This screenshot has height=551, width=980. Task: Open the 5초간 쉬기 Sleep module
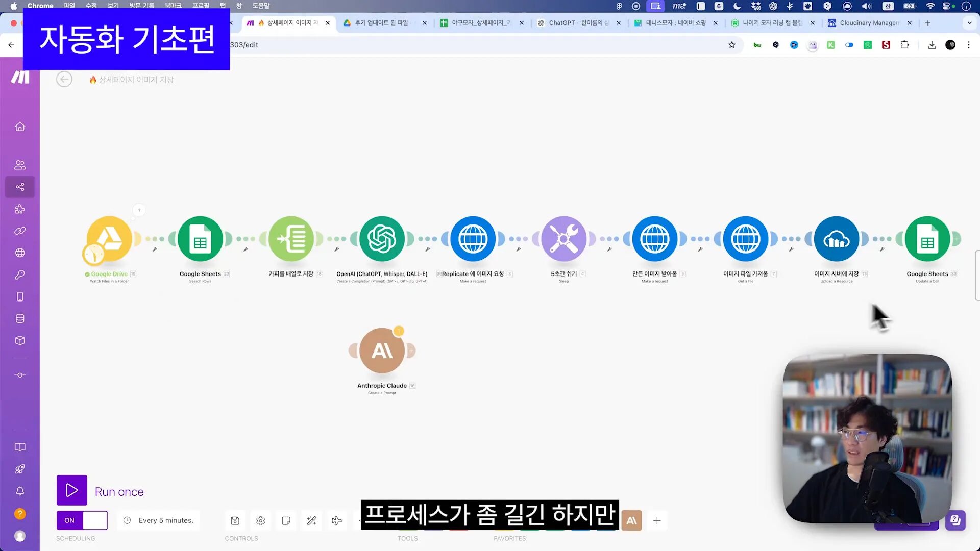[x=563, y=238]
